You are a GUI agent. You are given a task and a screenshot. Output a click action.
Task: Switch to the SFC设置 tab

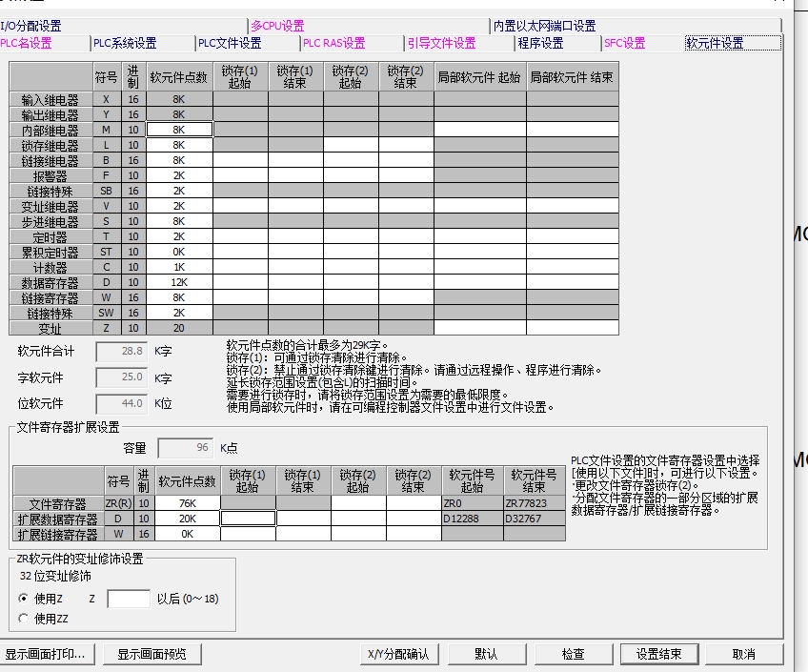[624, 43]
